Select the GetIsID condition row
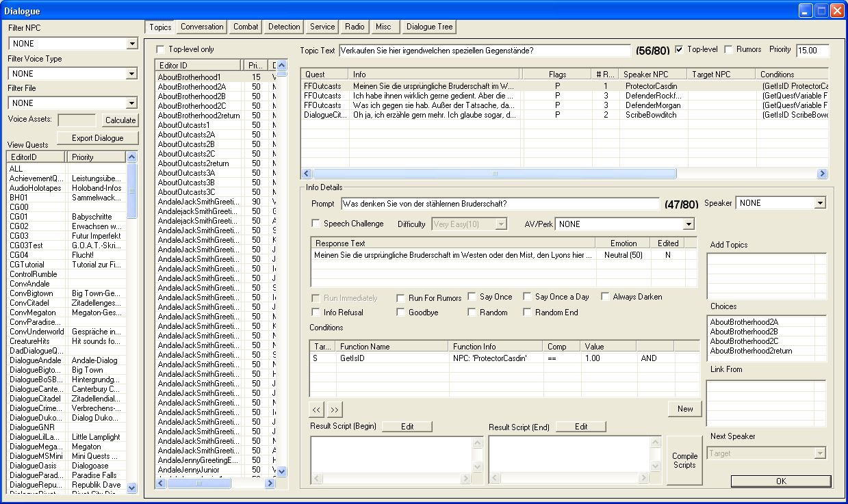 [x=504, y=358]
